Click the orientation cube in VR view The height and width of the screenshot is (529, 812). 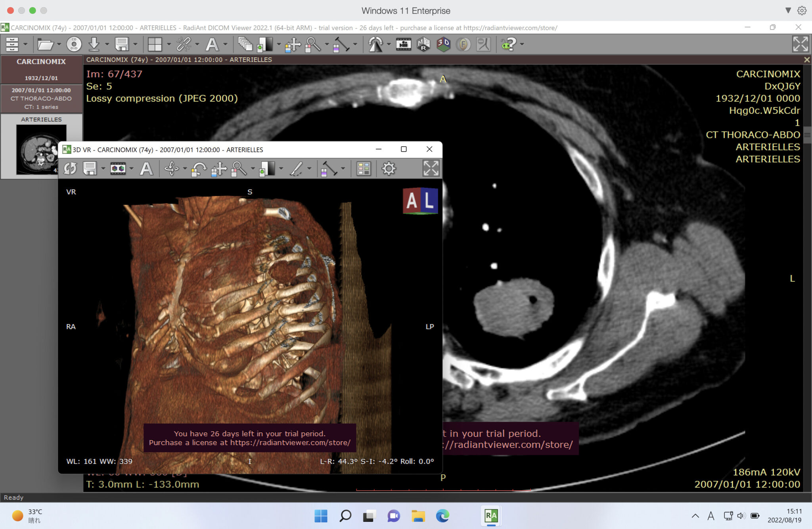(420, 201)
